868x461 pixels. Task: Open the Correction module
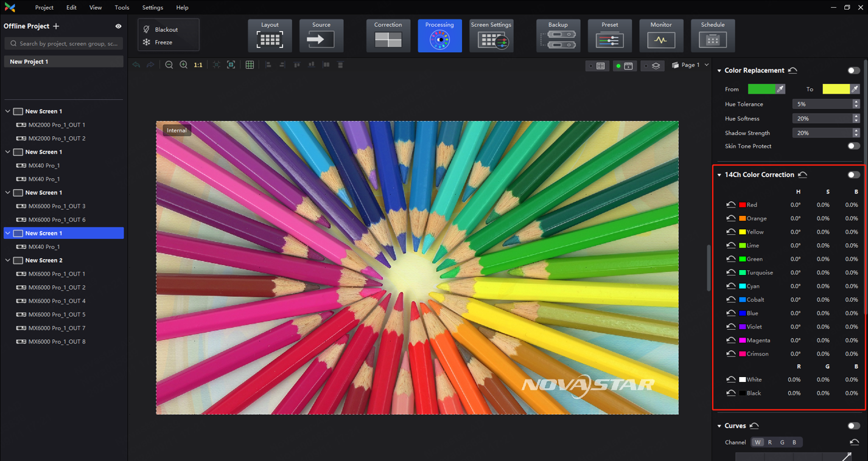[x=388, y=35]
